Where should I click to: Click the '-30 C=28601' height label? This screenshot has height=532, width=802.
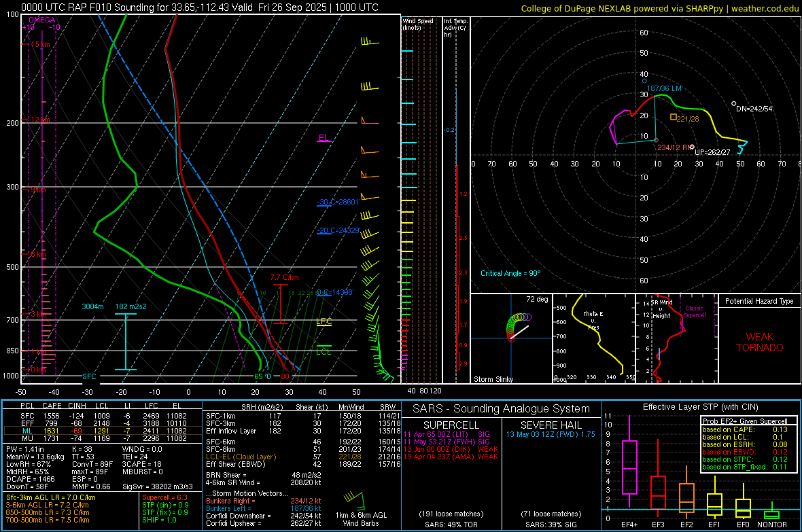338,202
